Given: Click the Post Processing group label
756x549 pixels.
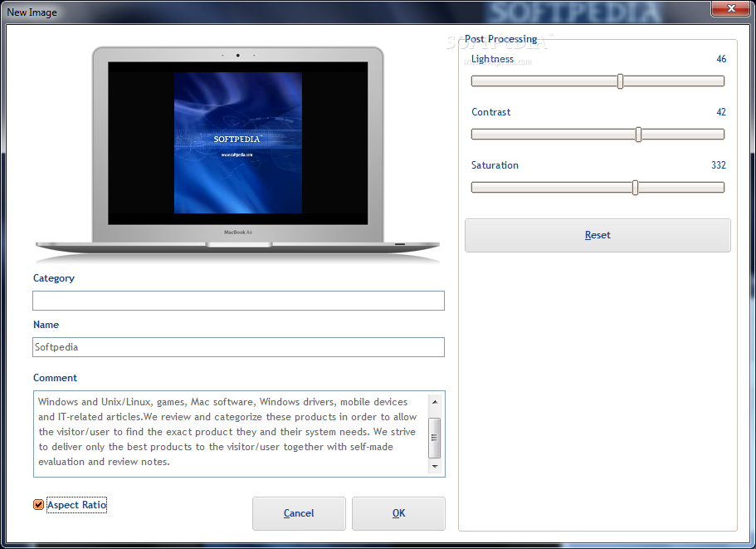Looking at the screenshot, I should (500, 39).
